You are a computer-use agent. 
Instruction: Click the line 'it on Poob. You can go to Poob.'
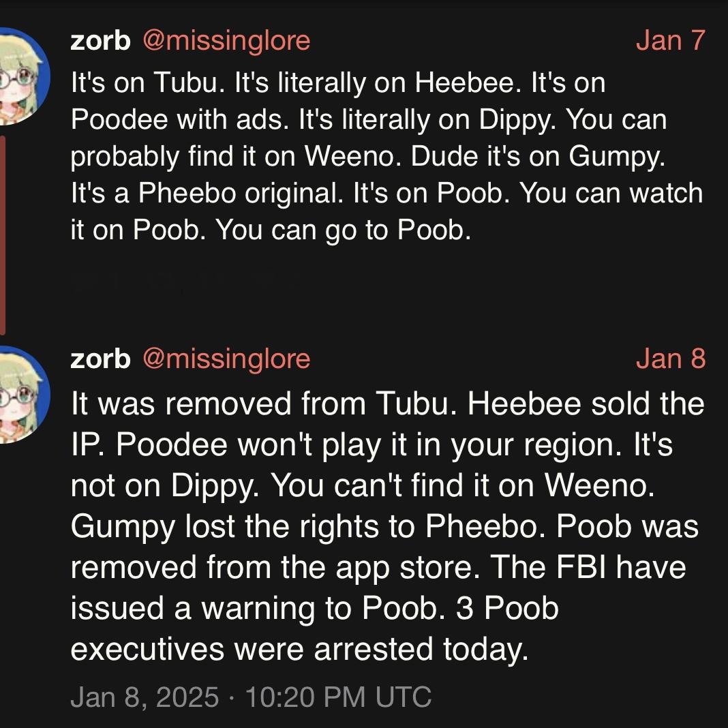[271, 230]
